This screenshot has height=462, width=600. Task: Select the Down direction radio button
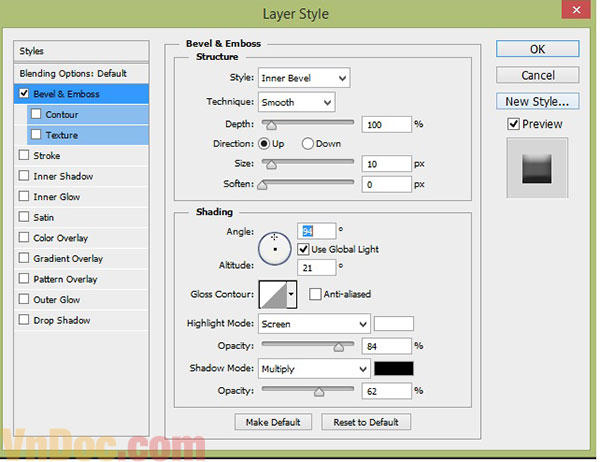tap(308, 144)
